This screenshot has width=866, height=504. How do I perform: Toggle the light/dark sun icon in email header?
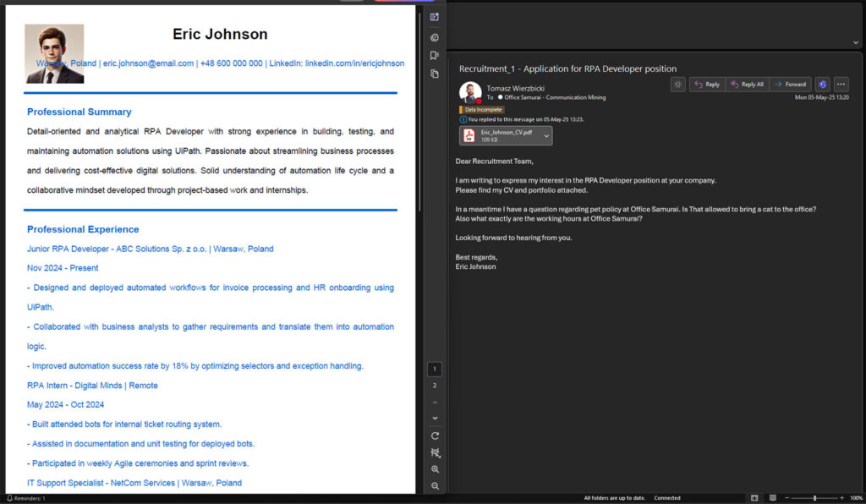point(677,85)
